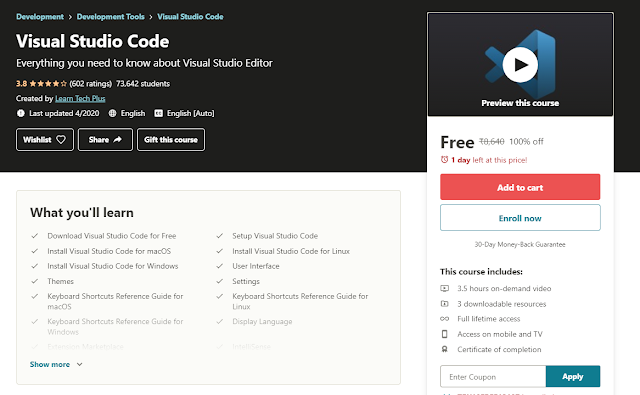Click checkmark beside Themes

tap(35, 281)
